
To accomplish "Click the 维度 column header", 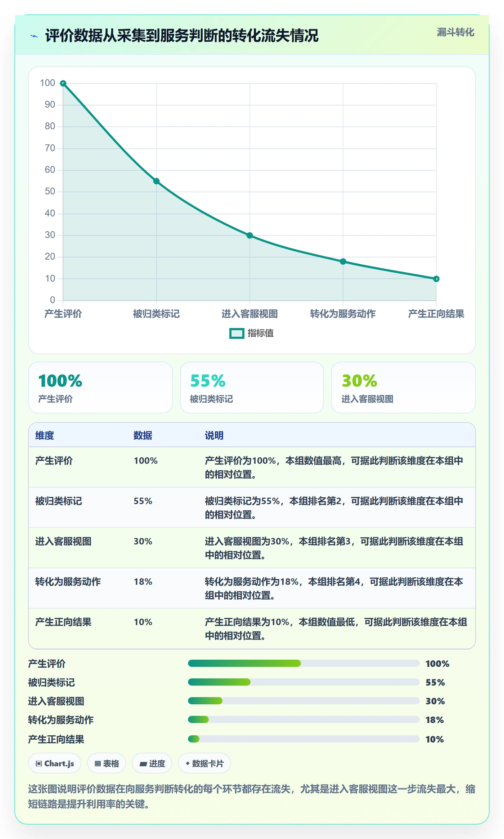I will (x=45, y=435).
